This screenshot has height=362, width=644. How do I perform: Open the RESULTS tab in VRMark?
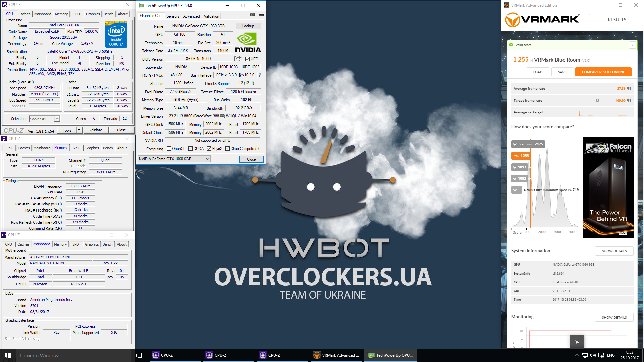617,20
